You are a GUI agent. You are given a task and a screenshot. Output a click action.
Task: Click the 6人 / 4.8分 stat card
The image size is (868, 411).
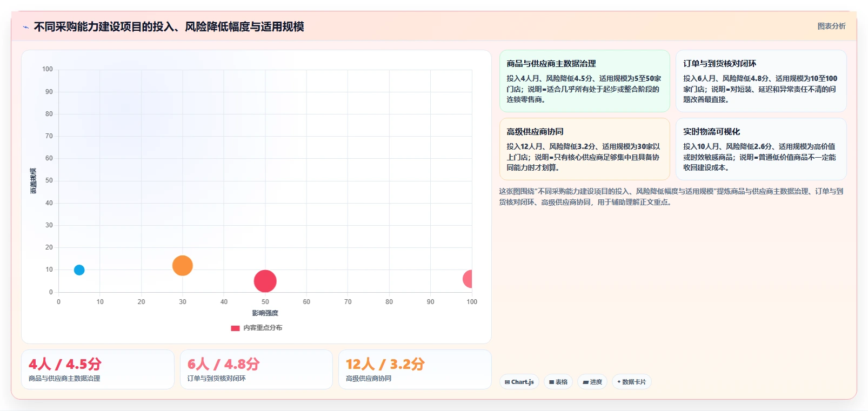coord(256,369)
